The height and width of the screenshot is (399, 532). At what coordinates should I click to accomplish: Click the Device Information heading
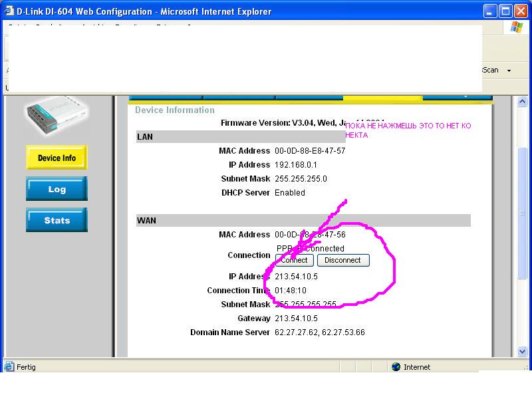point(175,110)
